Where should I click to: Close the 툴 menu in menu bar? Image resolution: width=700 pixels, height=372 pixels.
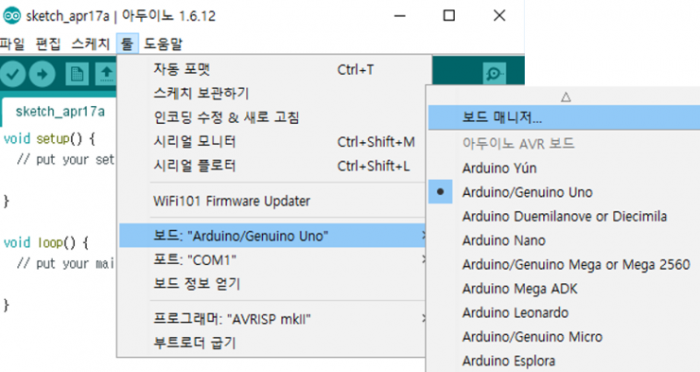tap(127, 44)
